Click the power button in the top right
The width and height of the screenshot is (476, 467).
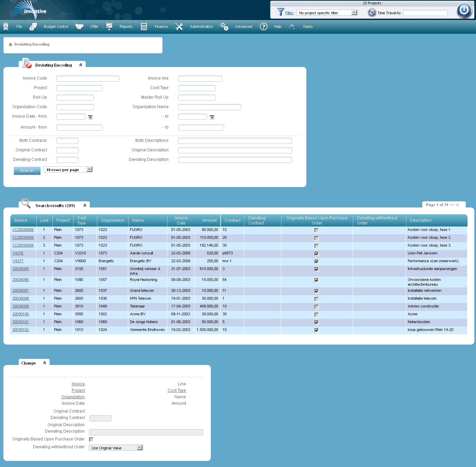pyautogui.click(x=464, y=10)
